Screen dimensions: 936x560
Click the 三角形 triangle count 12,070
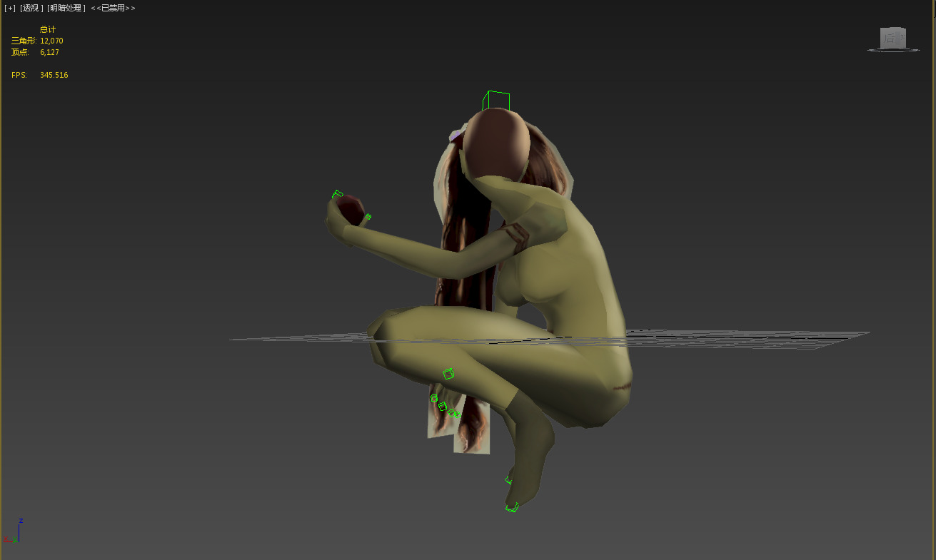pos(51,41)
